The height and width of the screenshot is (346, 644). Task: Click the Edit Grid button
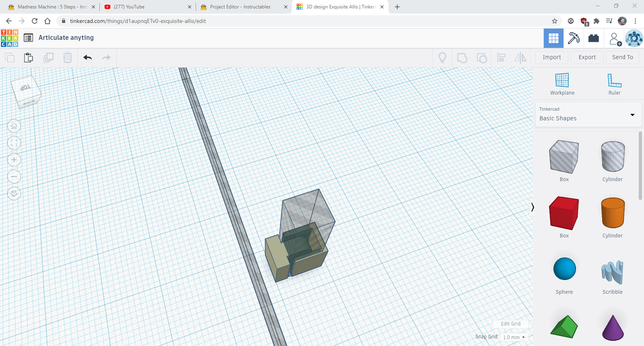511,324
